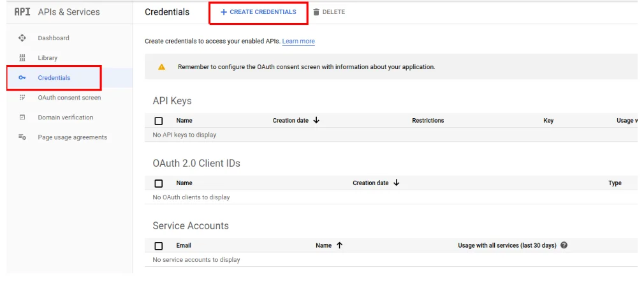Select all Service Accounts checkbox

point(159,246)
